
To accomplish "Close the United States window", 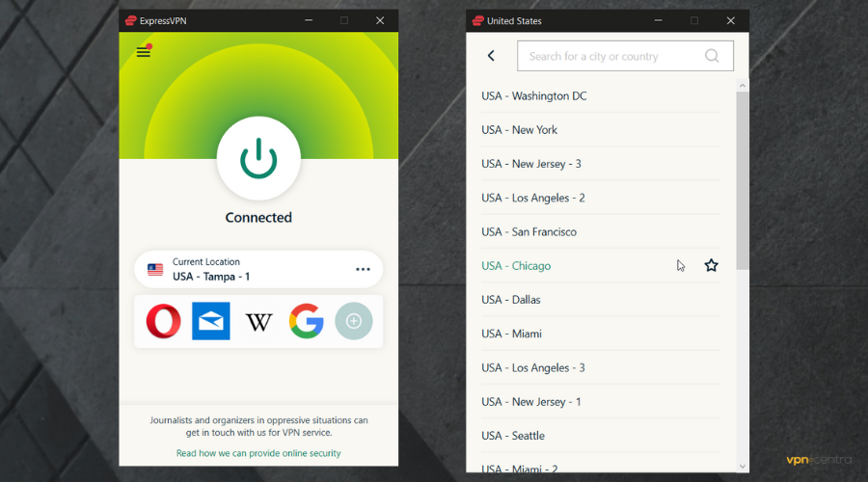I will (x=731, y=20).
